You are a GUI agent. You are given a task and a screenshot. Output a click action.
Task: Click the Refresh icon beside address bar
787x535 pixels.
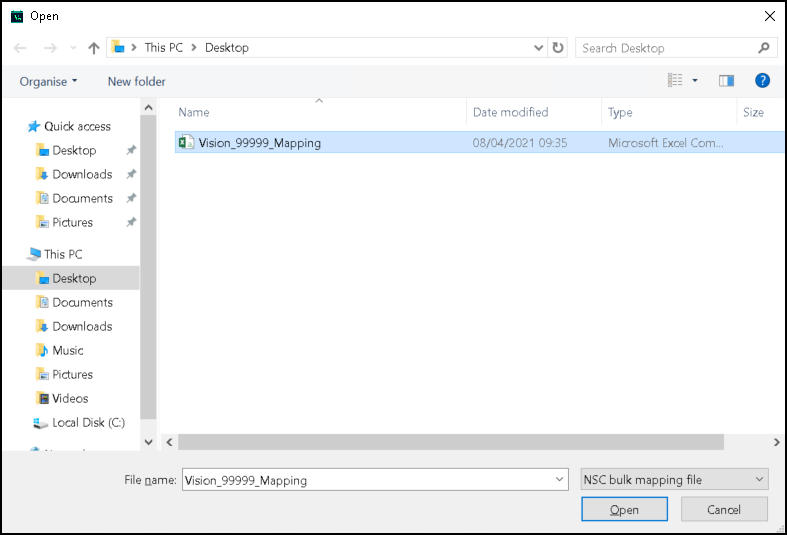558,48
